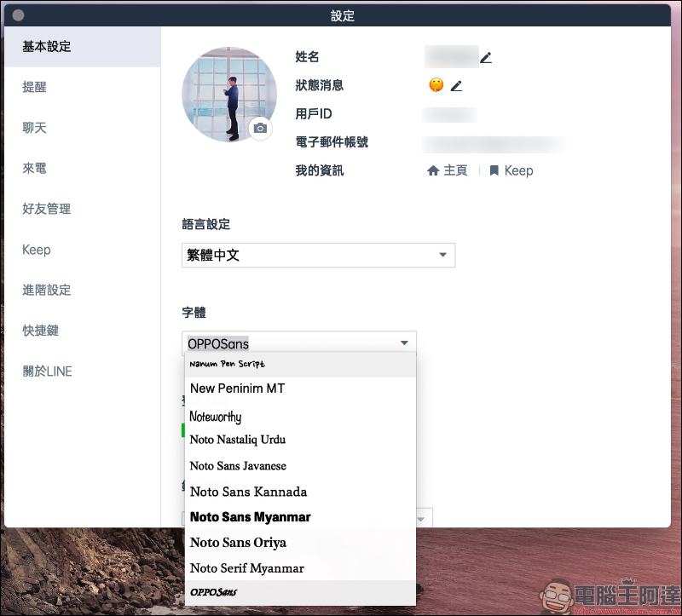
Task: Edit the status message with its pencil icon
Action: pyautogui.click(x=456, y=86)
